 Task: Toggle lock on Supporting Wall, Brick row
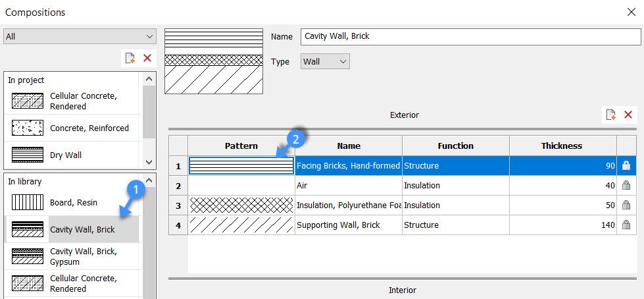626,225
